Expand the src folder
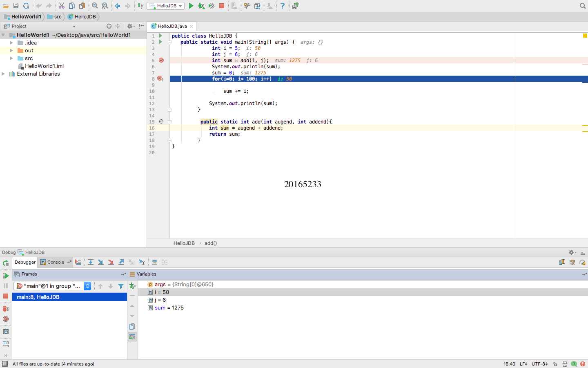588x368 pixels. tap(11, 58)
